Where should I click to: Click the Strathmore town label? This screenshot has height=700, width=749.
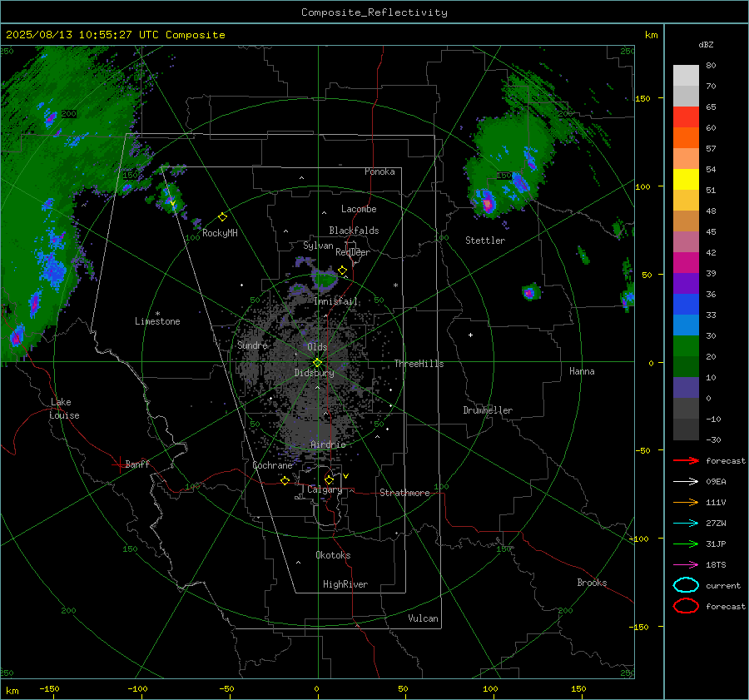tap(405, 493)
